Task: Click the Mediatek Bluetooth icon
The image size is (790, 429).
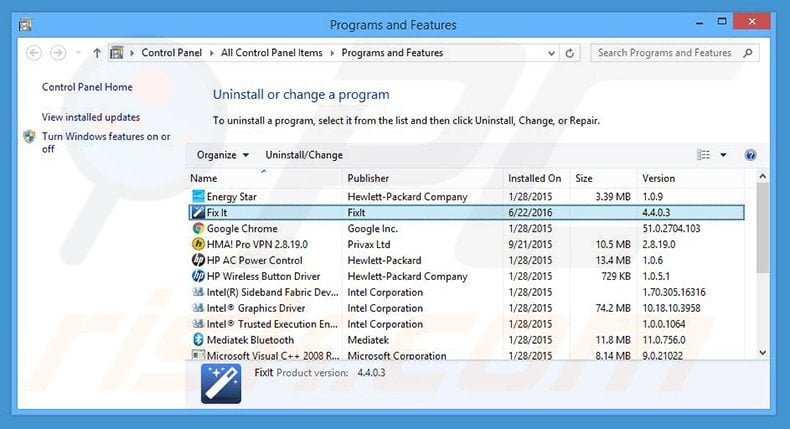Action: point(199,340)
